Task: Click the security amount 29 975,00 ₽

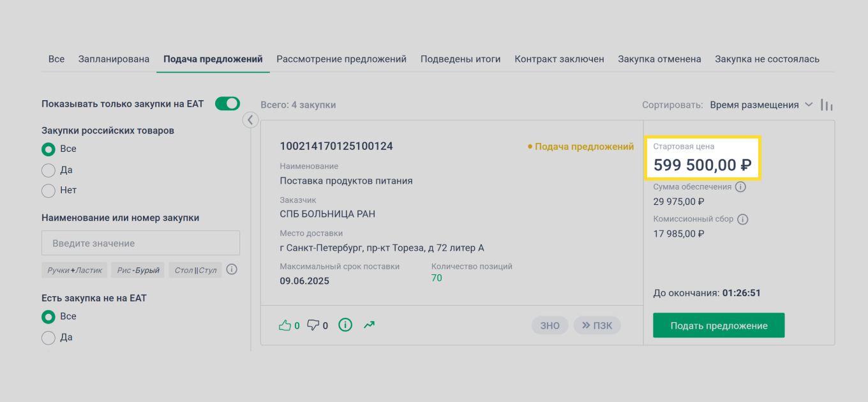Action: coord(678,202)
